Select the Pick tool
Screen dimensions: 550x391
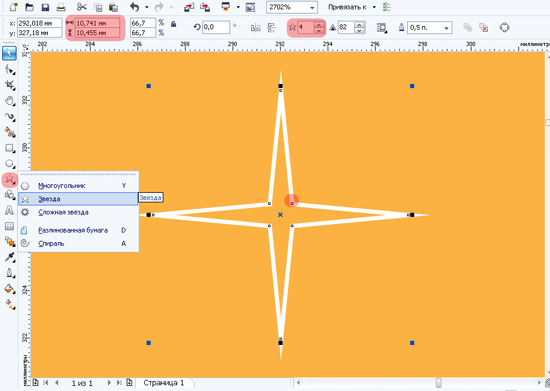[9, 53]
